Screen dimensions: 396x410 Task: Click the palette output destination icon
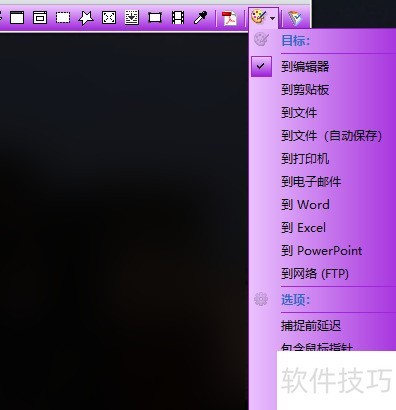click(259, 17)
